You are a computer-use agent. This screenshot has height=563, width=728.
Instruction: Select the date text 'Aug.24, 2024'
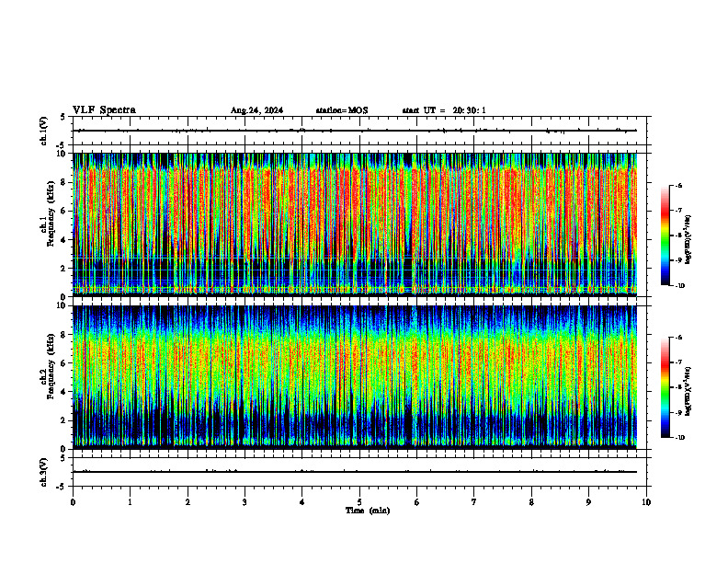pos(256,110)
